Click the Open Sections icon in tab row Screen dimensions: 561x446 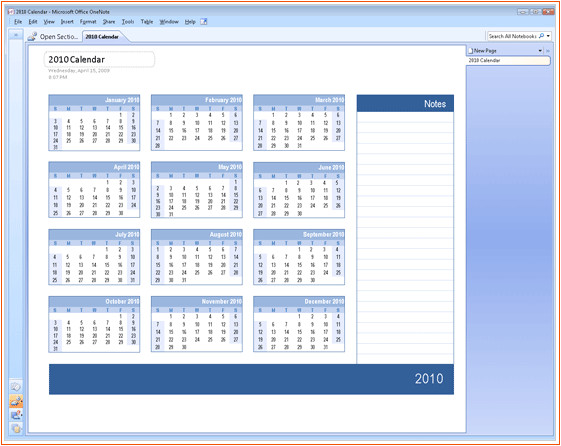click(x=32, y=36)
